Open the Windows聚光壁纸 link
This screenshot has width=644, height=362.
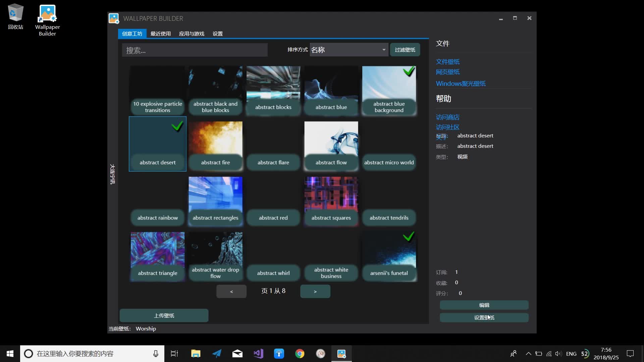(461, 83)
